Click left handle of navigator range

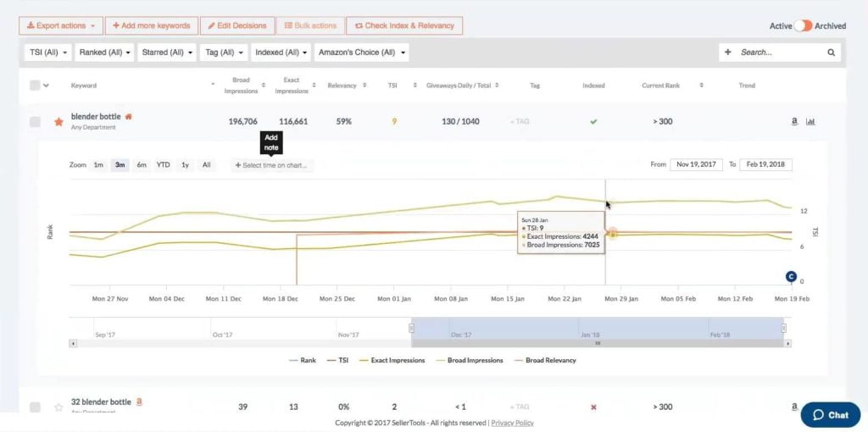pyautogui.click(x=411, y=329)
